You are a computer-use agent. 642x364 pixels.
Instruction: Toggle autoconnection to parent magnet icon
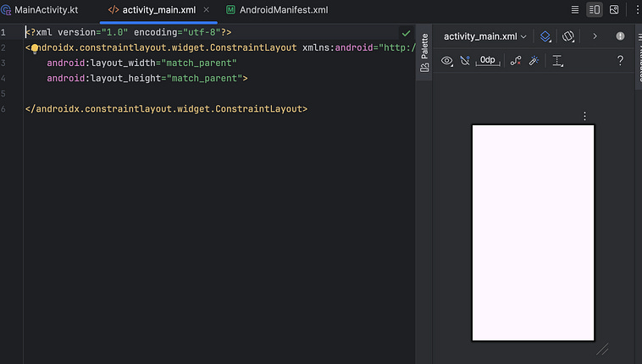click(465, 61)
